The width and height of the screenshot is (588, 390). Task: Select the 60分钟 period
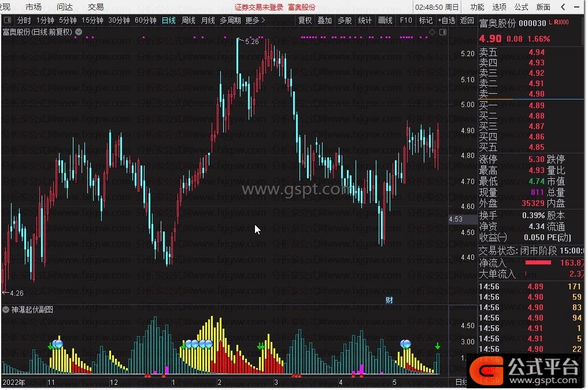[146, 20]
